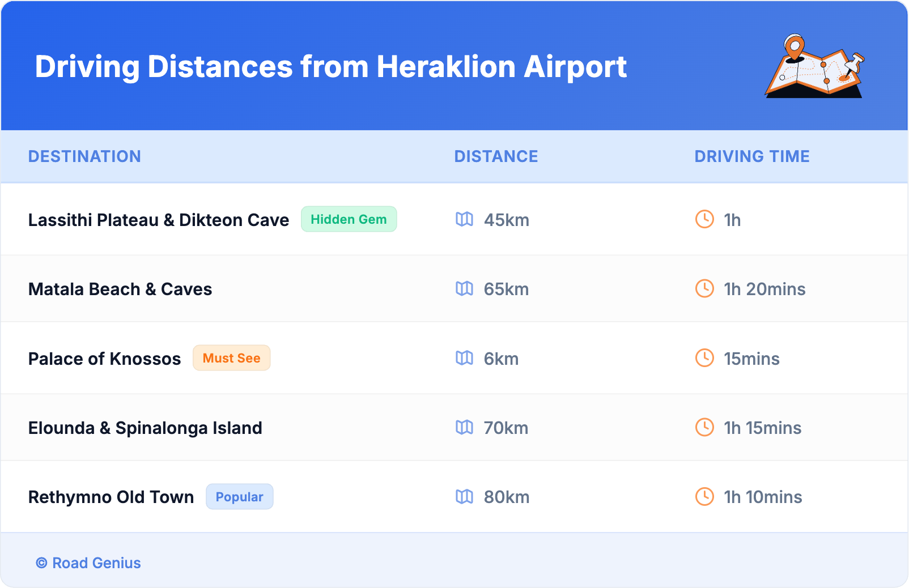Click the Driving Time column header
909x588 pixels.
pos(751,156)
